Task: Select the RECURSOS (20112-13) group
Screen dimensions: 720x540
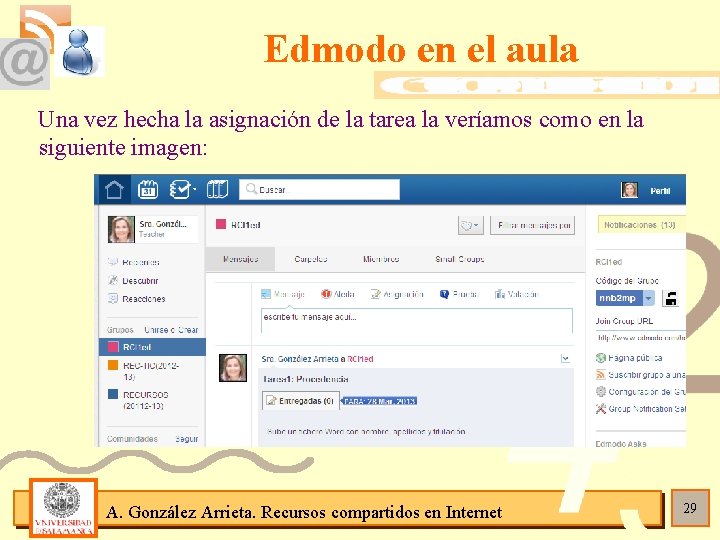Action: 145,400
